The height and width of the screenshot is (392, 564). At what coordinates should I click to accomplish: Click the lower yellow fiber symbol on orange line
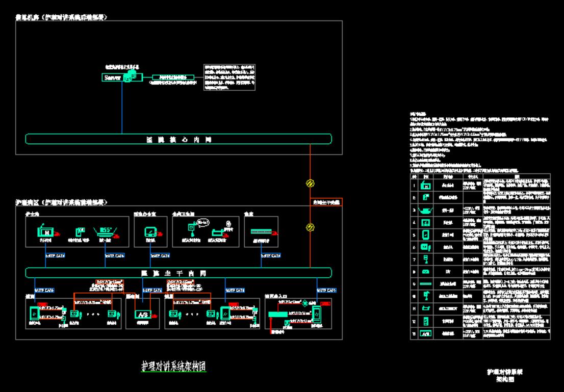310,227
